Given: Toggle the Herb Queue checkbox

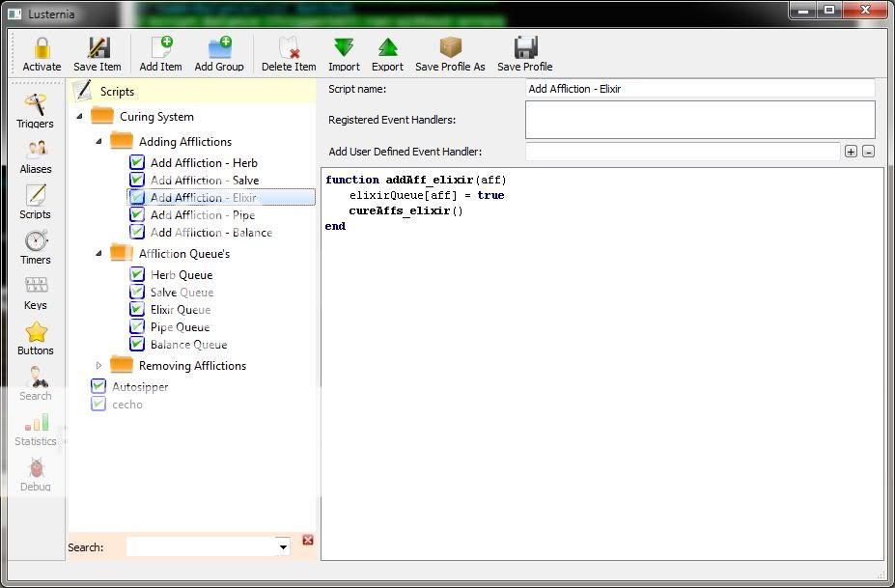Looking at the screenshot, I should pyautogui.click(x=137, y=274).
